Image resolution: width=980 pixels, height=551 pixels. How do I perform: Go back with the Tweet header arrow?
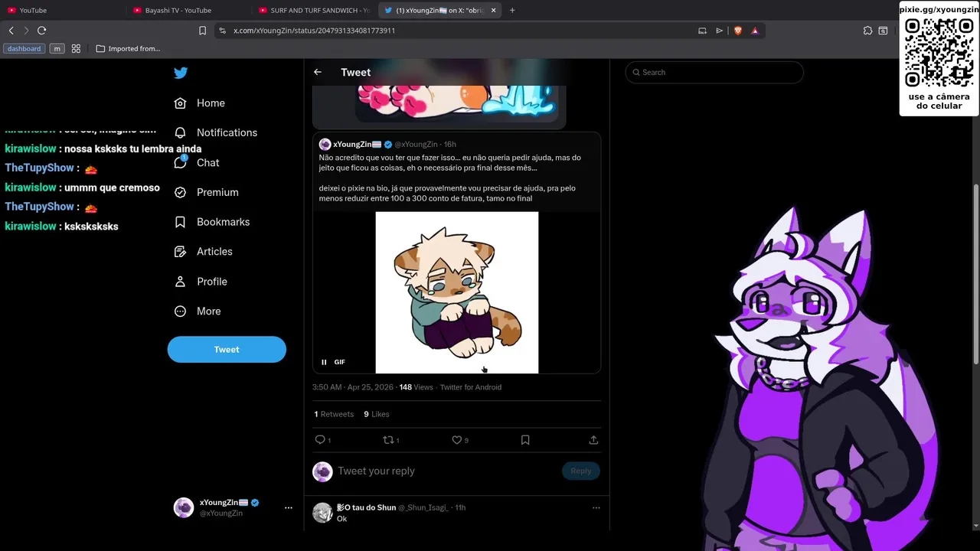click(318, 72)
